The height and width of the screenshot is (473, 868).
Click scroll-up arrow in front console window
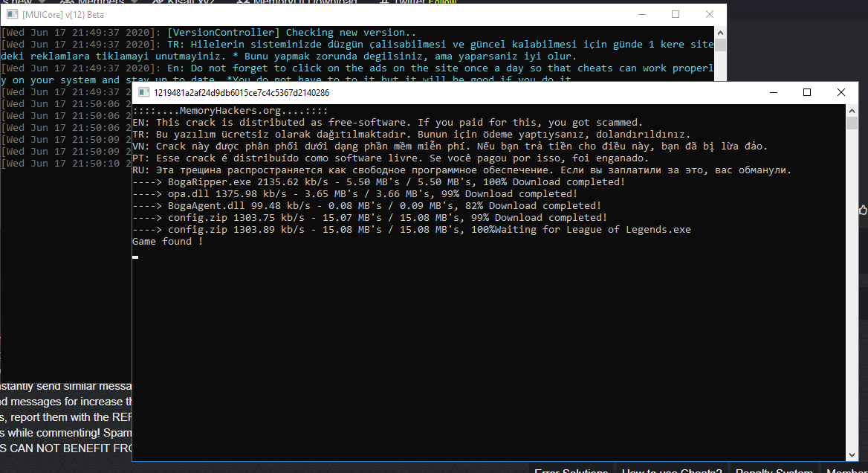pos(852,110)
